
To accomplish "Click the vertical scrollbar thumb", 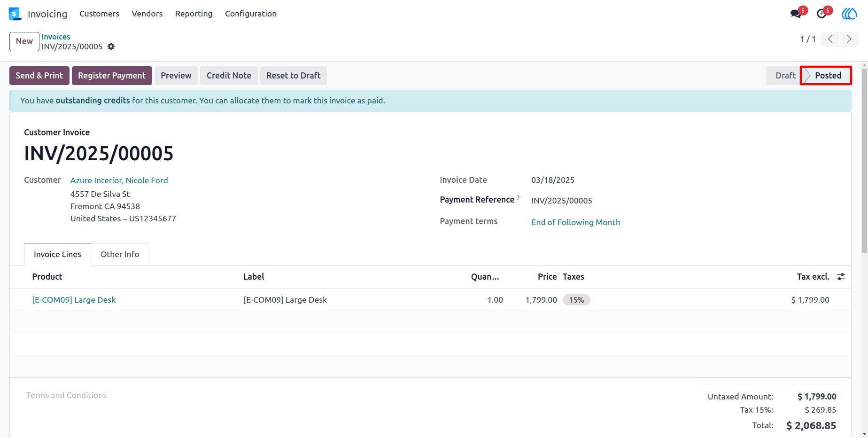I will point(864,160).
